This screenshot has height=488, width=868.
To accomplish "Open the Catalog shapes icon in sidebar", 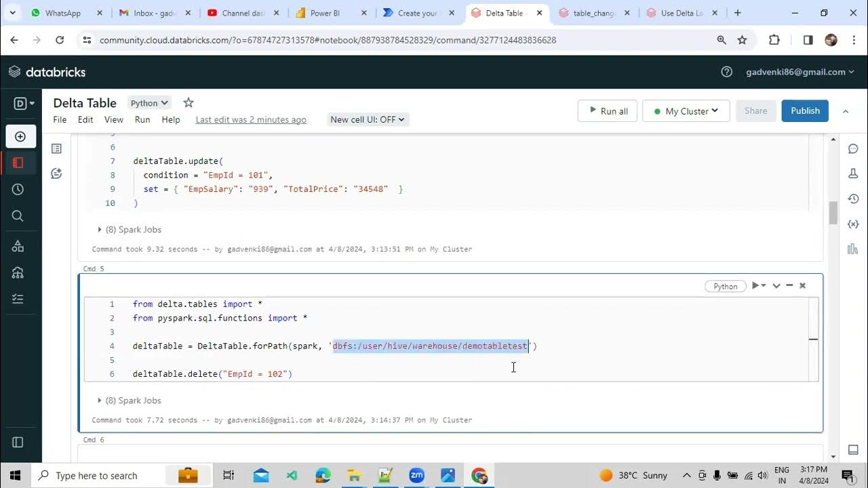I will (18, 246).
